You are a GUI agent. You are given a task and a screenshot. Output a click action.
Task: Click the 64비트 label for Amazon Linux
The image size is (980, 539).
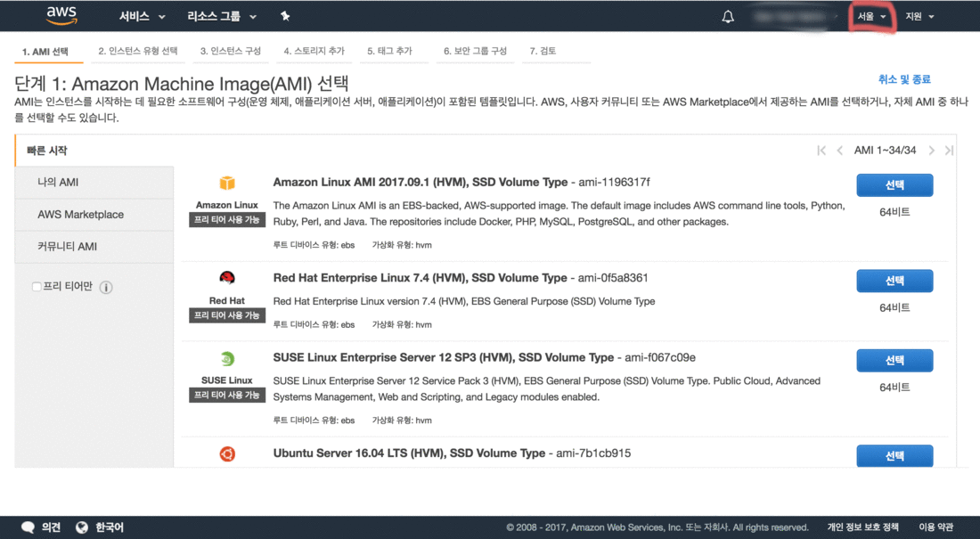(x=894, y=212)
